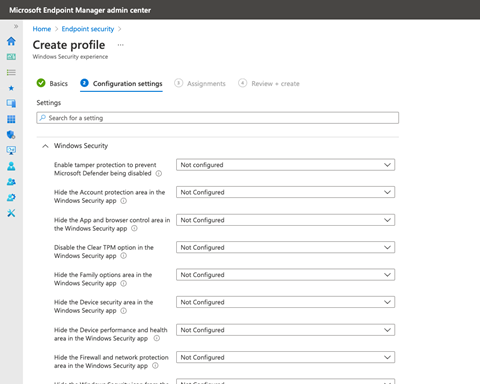Click Microsoft Endpoint Manager admin center title
This screenshot has height=384, width=480.
pyautogui.click(x=80, y=10)
